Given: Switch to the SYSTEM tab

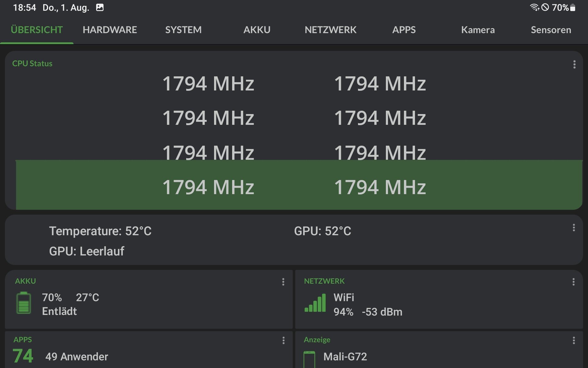Looking at the screenshot, I should click(183, 30).
